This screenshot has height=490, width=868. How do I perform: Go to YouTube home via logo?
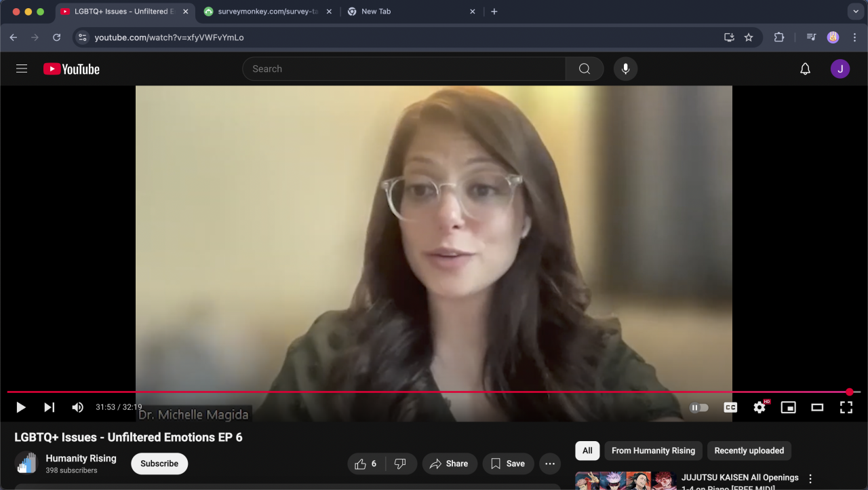[x=71, y=69]
